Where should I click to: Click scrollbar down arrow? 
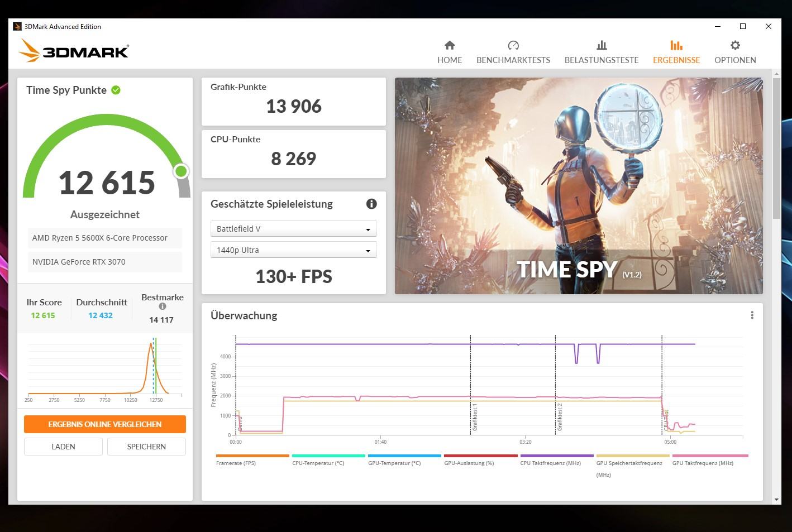coord(776,500)
